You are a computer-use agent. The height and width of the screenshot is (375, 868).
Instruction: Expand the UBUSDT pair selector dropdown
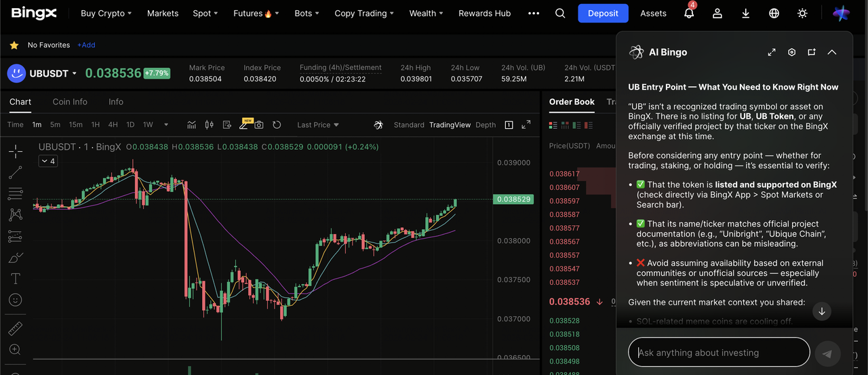75,73
